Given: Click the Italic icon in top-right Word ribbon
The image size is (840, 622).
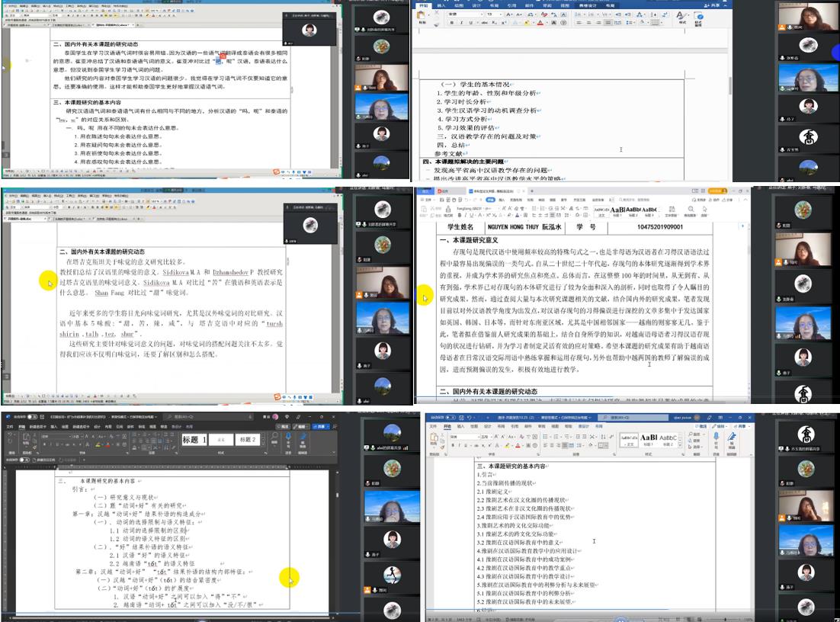Looking at the screenshot, I should tap(461, 23).
